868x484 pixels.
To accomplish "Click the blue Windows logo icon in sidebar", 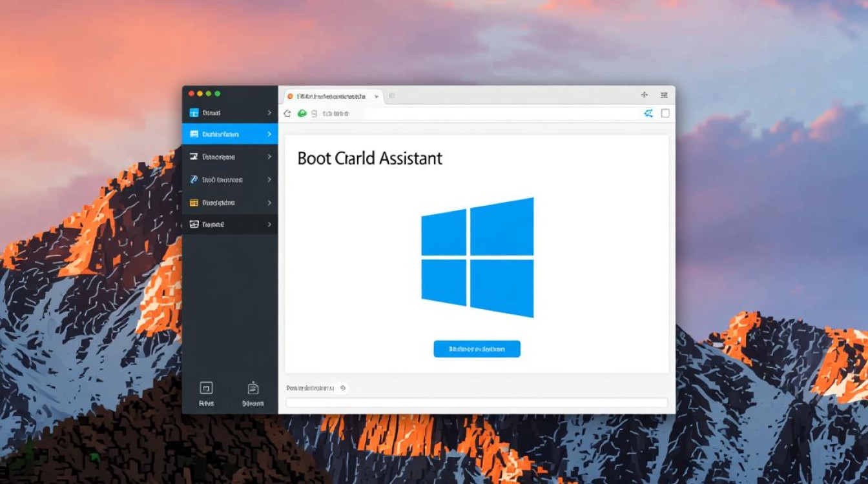I will point(193,113).
